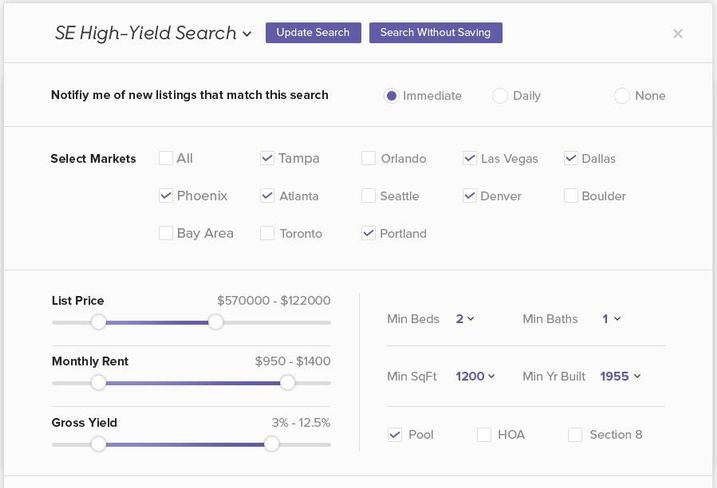Image resolution: width=717 pixels, height=488 pixels.
Task: Uncheck the Phoenix market
Action: (166, 196)
